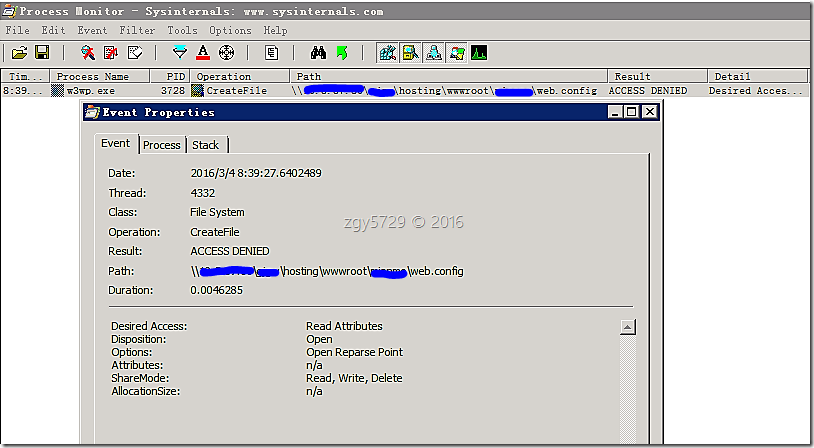Open the Edit menu
The image size is (814, 448).
pos(53,30)
